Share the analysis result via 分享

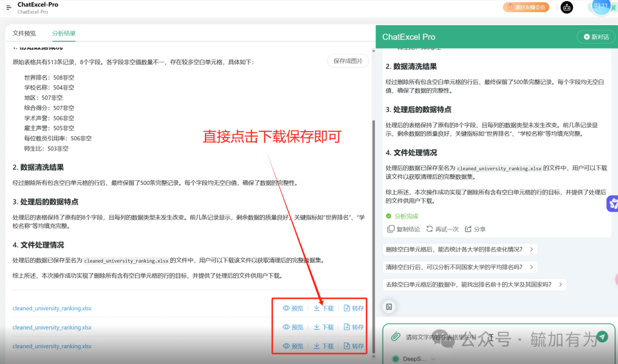(x=476, y=229)
